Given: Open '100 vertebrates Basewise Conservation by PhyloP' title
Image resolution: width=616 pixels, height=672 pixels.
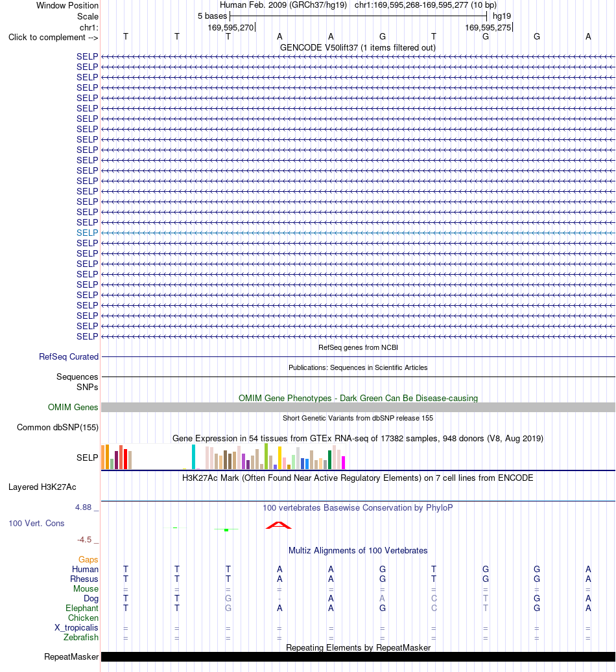Looking at the screenshot, I should [358, 508].
